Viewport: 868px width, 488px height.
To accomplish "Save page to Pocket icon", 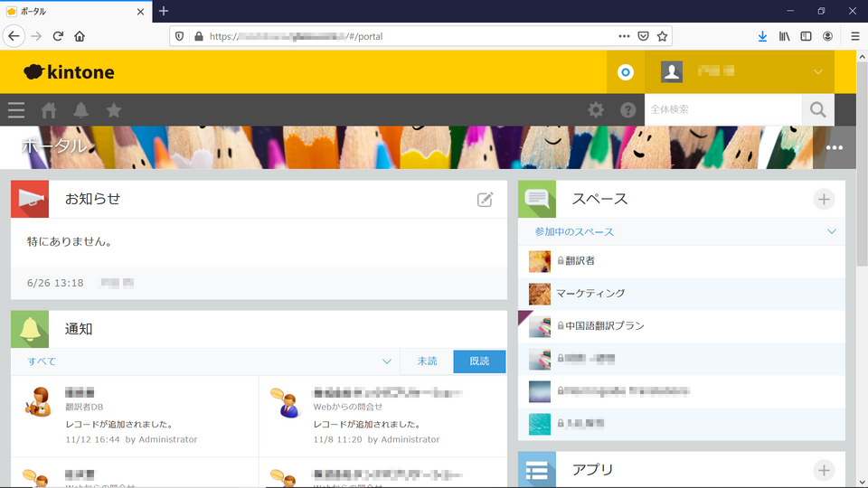I will point(643,36).
